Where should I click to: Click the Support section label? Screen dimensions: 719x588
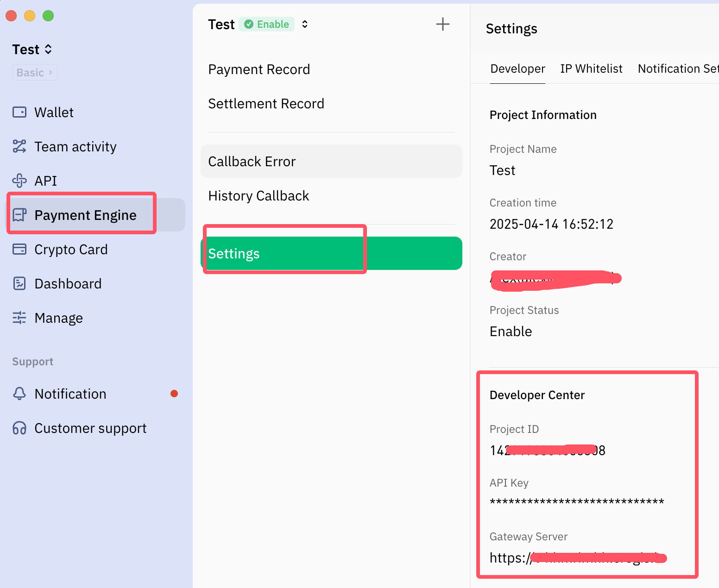[x=32, y=361]
